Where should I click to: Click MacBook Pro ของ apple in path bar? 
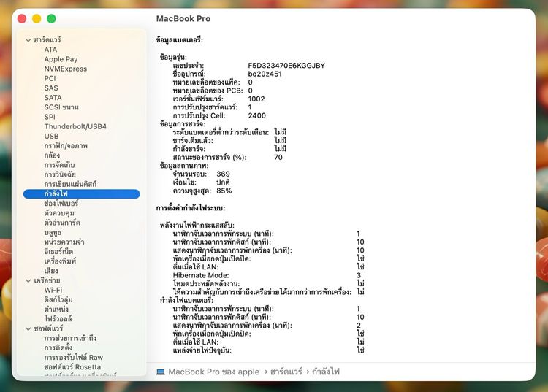pos(213,372)
